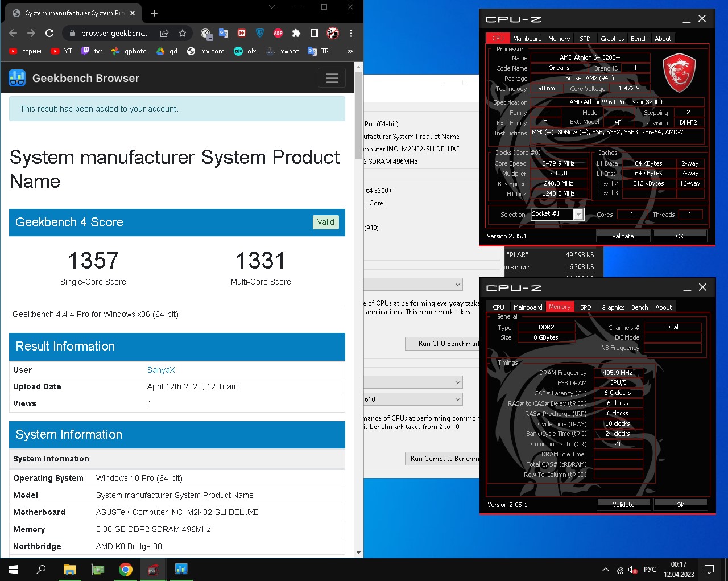Click OK in top CPU-Z window

click(680, 236)
